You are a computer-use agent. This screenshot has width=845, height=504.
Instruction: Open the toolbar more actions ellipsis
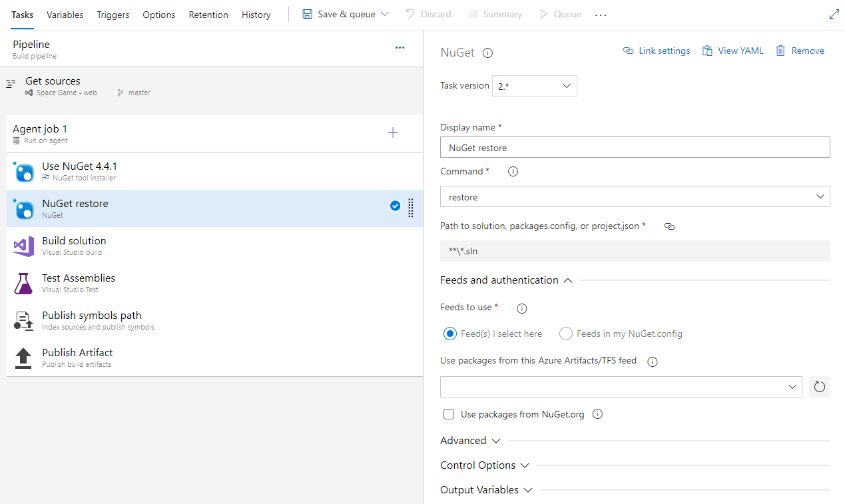601,15
